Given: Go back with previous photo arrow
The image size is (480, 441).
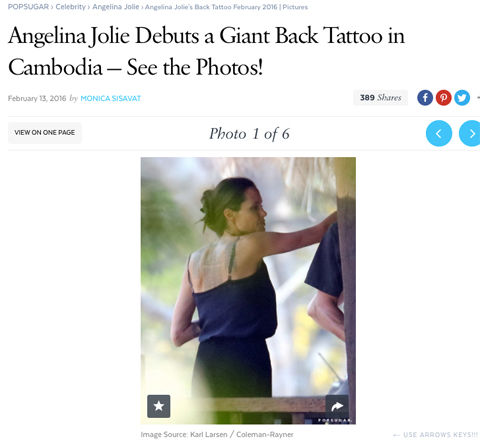Looking at the screenshot, I should point(439,133).
